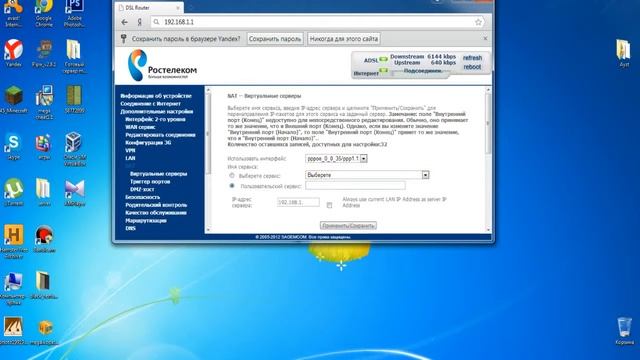Open the computer monitor shortcut on the desktop
The height and width of the screenshot is (360, 640).
13,288
